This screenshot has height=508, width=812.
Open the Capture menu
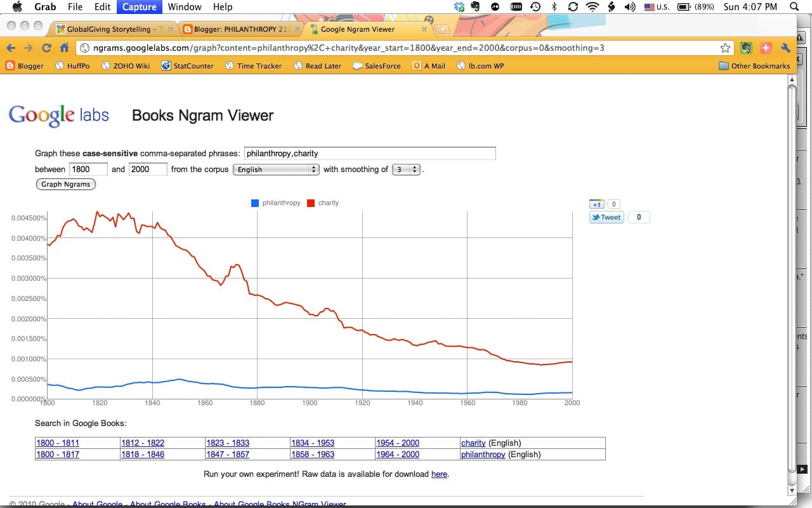coord(139,7)
